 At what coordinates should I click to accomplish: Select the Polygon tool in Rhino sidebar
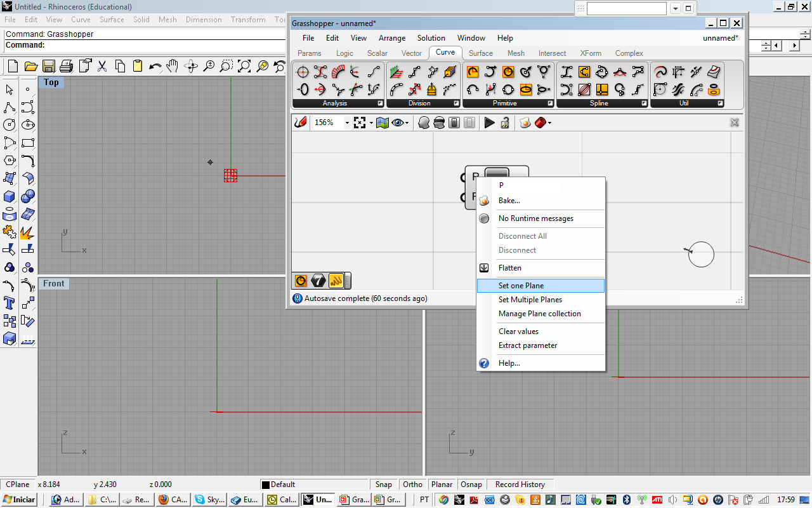pyautogui.click(x=10, y=161)
